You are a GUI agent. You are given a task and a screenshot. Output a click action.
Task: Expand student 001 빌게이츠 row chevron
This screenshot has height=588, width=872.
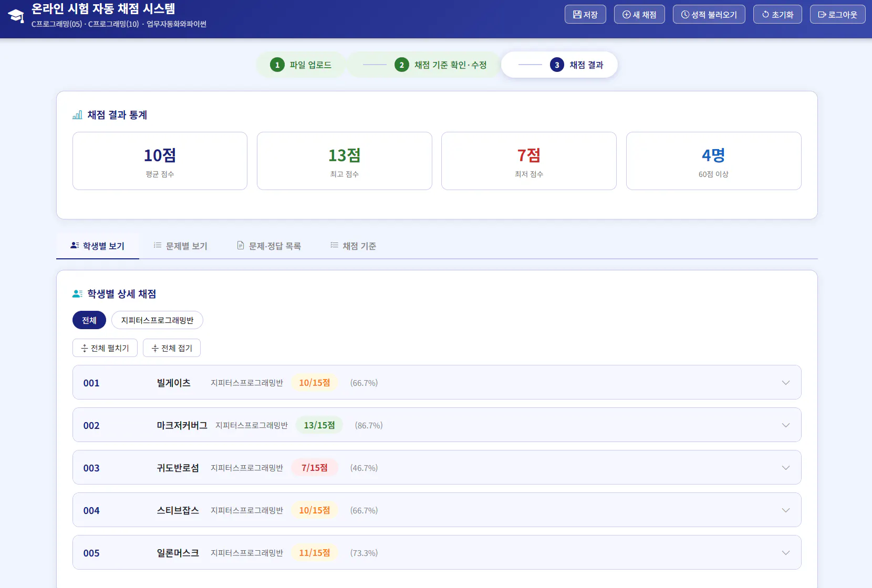786,383
